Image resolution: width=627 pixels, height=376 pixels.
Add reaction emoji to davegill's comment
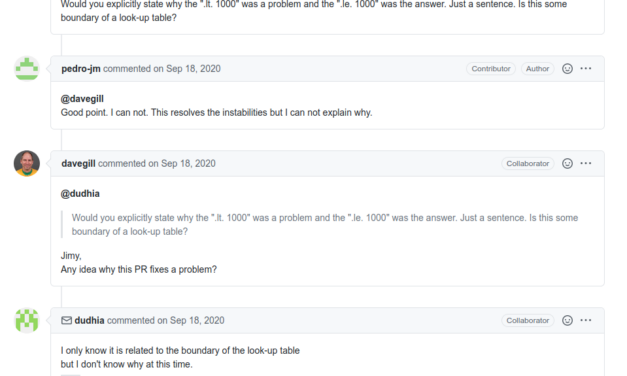tap(567, 164)
